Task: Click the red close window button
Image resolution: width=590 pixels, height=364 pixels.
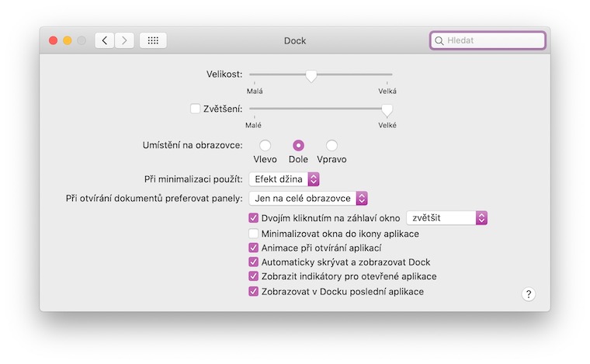Action: [54, 40]
